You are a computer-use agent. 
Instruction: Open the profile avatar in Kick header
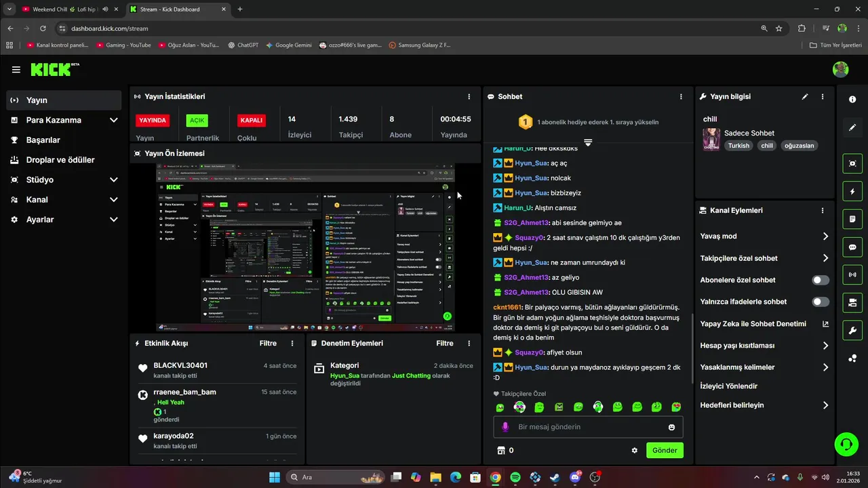pyautogui.click(x=840, y=69)
